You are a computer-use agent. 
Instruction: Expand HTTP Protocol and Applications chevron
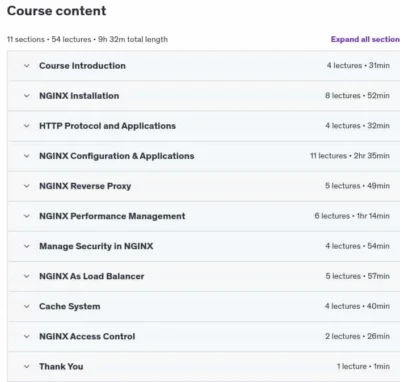27,126
